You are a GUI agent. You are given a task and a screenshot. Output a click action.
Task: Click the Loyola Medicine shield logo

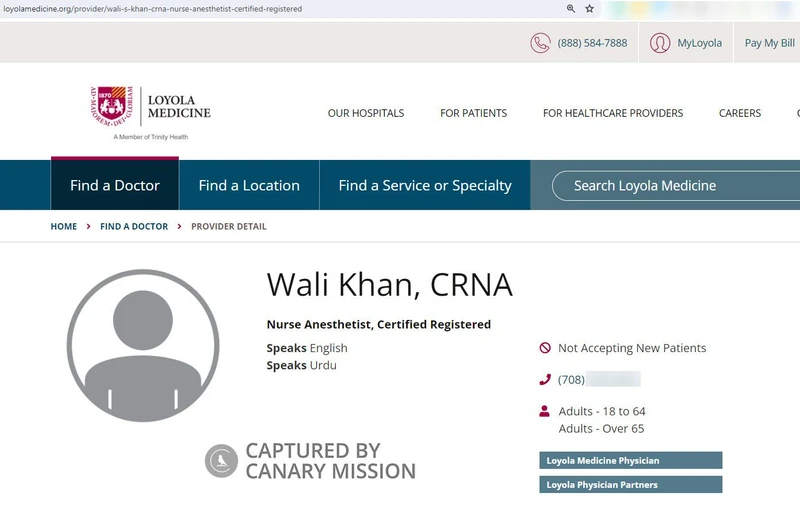coord(112,106)
